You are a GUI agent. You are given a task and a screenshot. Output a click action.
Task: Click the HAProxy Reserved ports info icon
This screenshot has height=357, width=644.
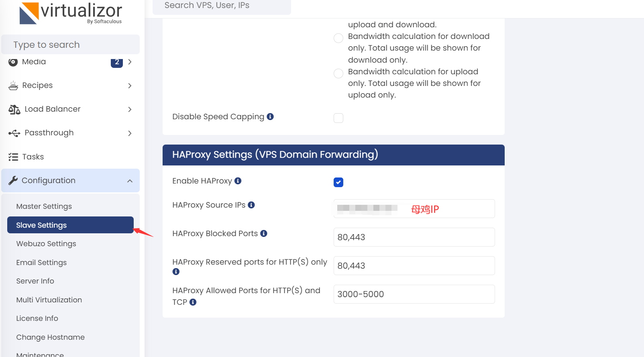176,271
